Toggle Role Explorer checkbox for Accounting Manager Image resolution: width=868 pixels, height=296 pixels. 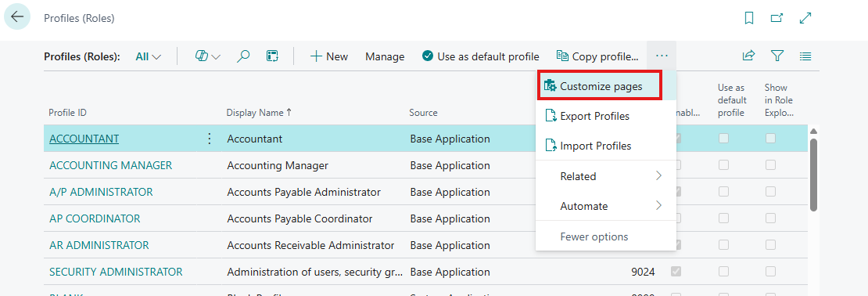tap(770, 164)
